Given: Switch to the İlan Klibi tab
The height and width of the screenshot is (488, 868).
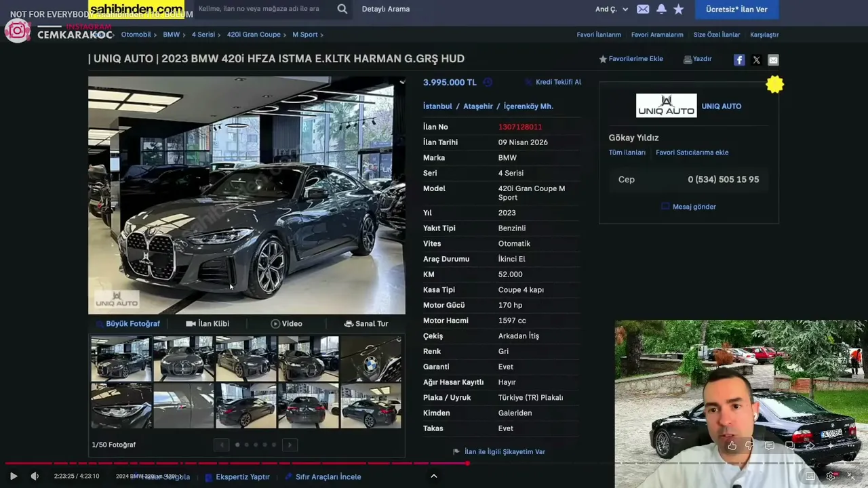Looking at the screenshot, I should pos(208,324).
